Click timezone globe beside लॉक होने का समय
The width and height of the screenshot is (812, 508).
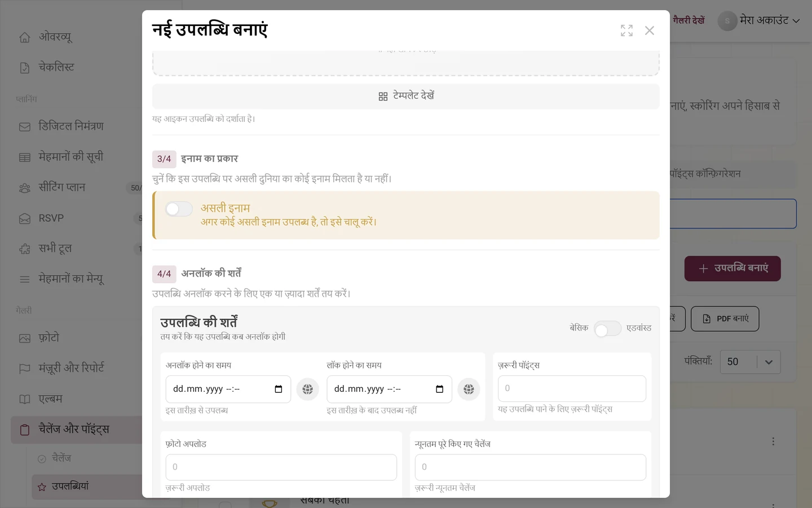[x=469, y=389]
